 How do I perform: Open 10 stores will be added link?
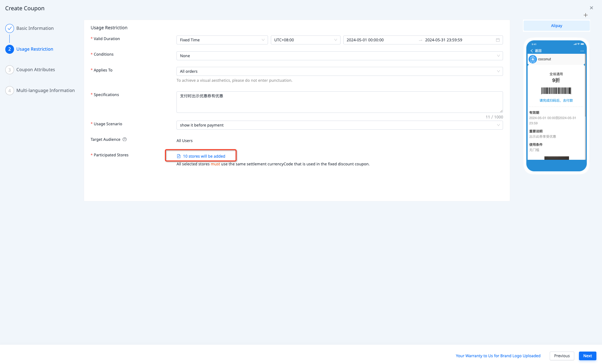pos(204,156)
